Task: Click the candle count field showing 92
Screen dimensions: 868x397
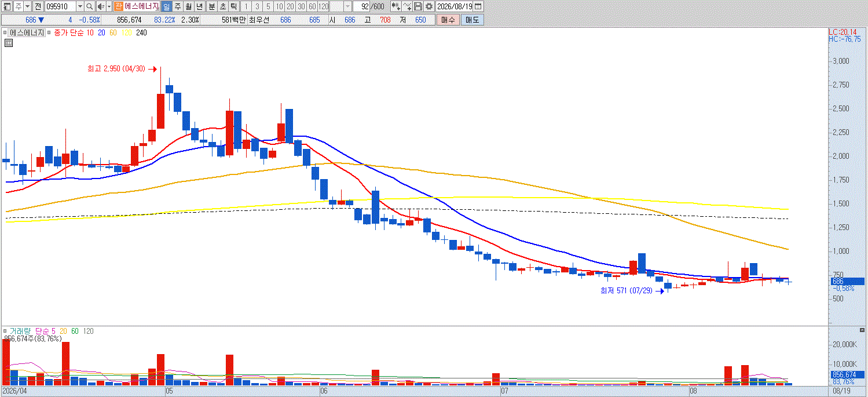Action: coord(361,6)
